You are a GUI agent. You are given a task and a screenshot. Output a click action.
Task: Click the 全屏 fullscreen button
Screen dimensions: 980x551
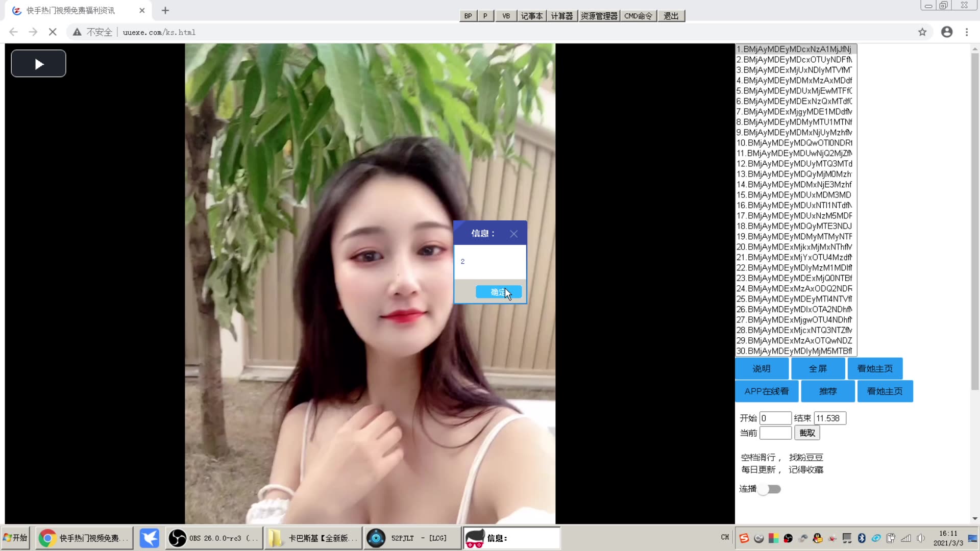pyautogui.click(x=818, y=369)
